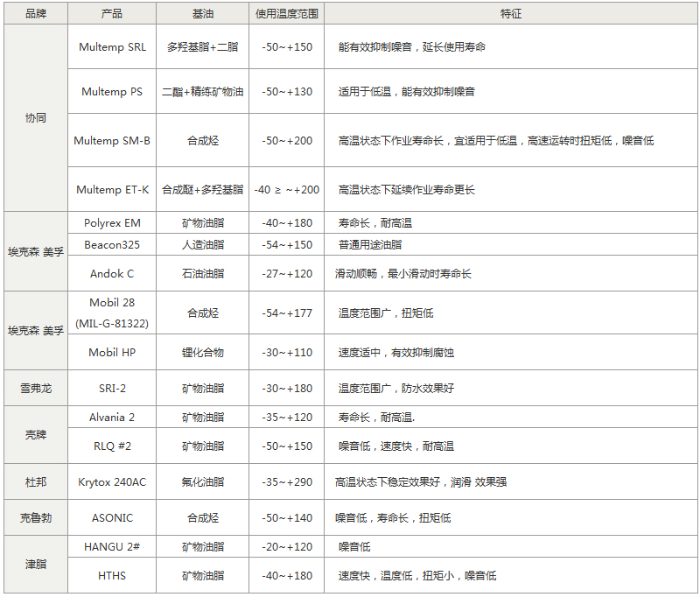Click the -30~+180 temperature cell
The image size is (700, 597).
point(287,388)
